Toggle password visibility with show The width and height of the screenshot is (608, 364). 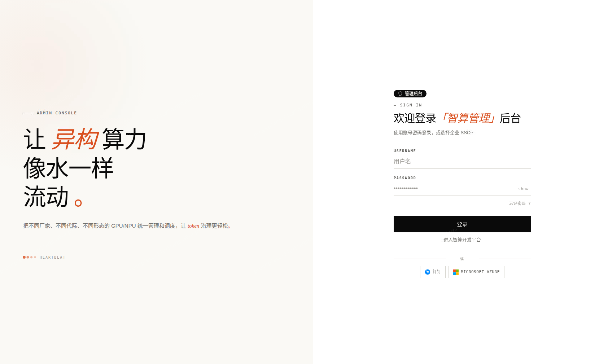(x=523, y=189)
